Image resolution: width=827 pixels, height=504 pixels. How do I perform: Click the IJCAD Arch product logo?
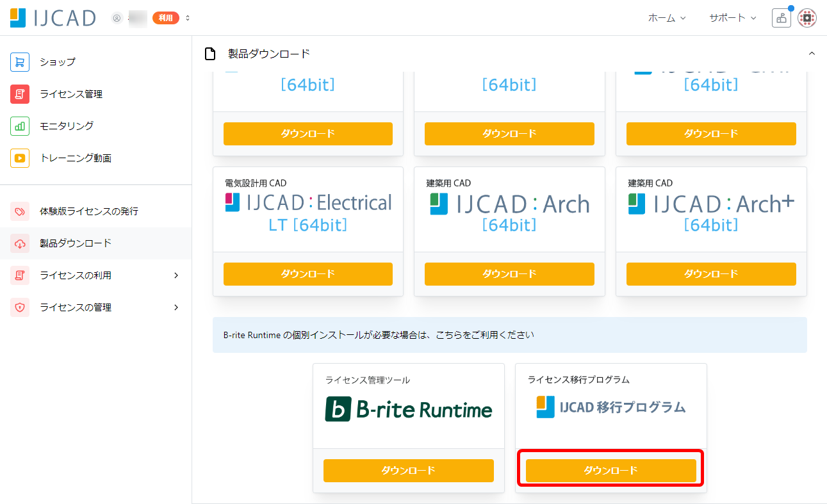(x=509, y=205)
